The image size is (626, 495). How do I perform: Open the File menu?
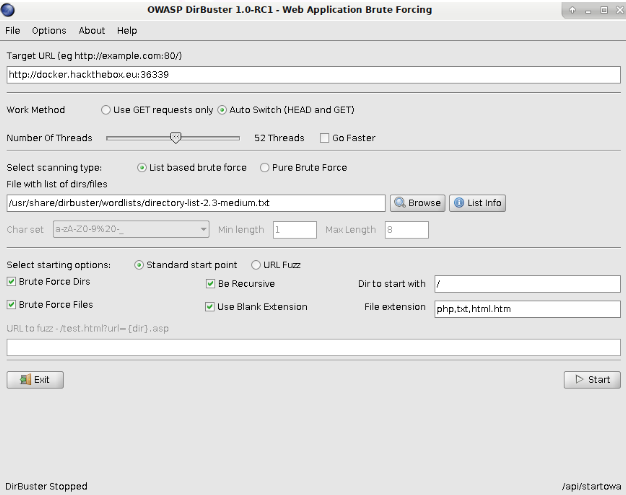coord(12,31)
